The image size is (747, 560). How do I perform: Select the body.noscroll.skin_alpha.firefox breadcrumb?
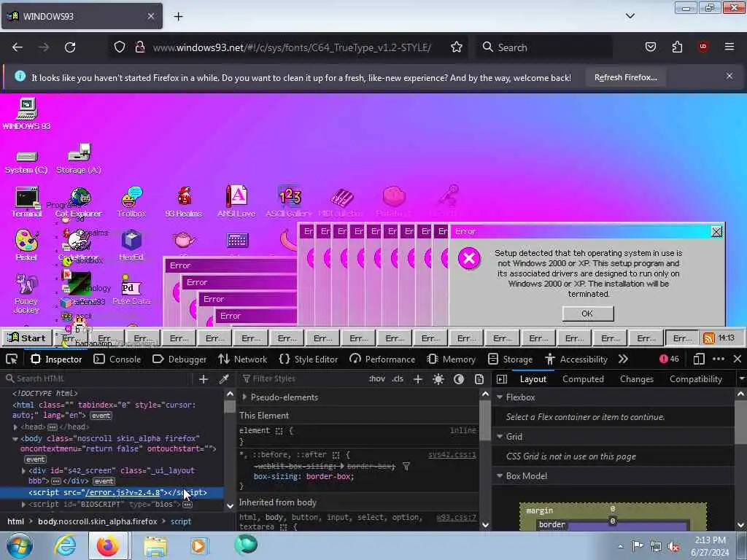(97, 521)
